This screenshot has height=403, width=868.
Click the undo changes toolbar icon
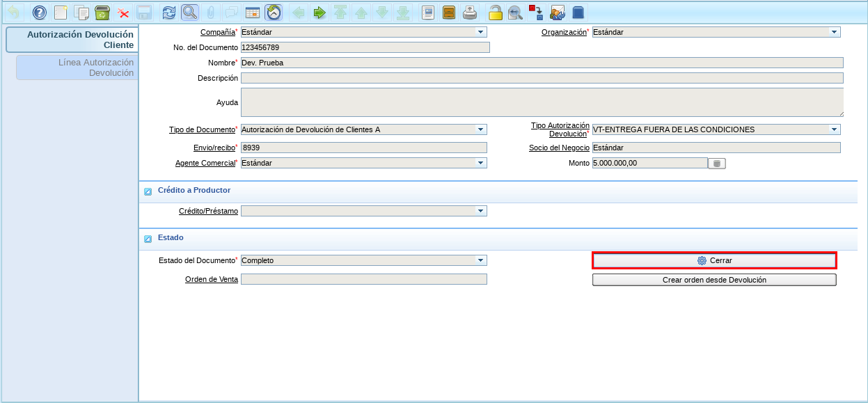coord(13,13)
